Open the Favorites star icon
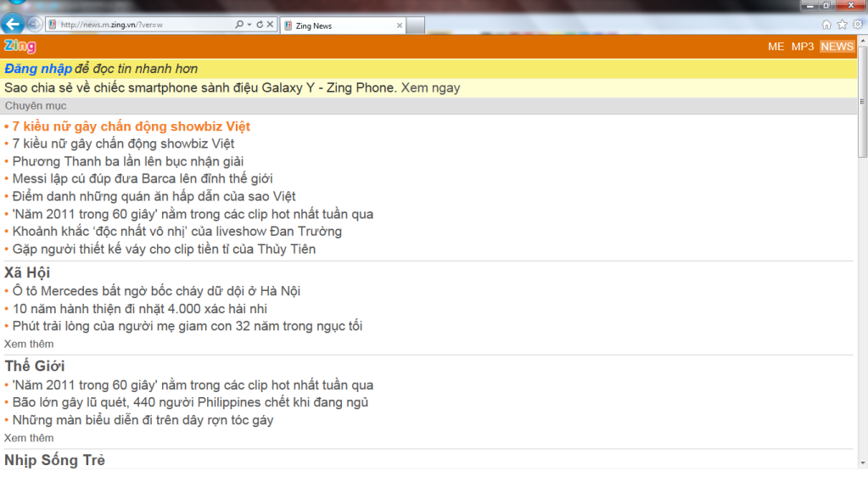Viewport: 868px width, 488px height. [x=842, y=25]
